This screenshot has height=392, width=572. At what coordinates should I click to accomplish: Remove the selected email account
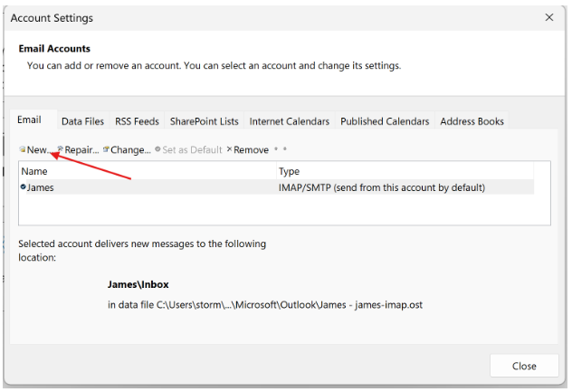[247, 149]
